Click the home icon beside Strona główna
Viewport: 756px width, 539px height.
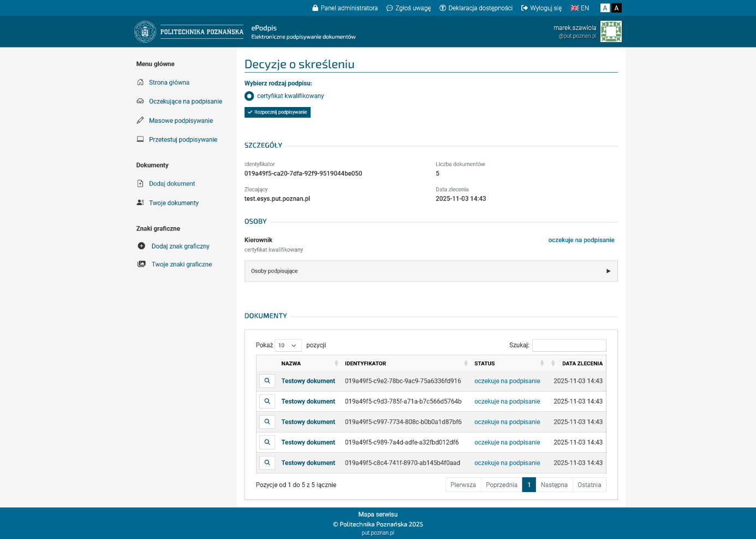(140, 82)
